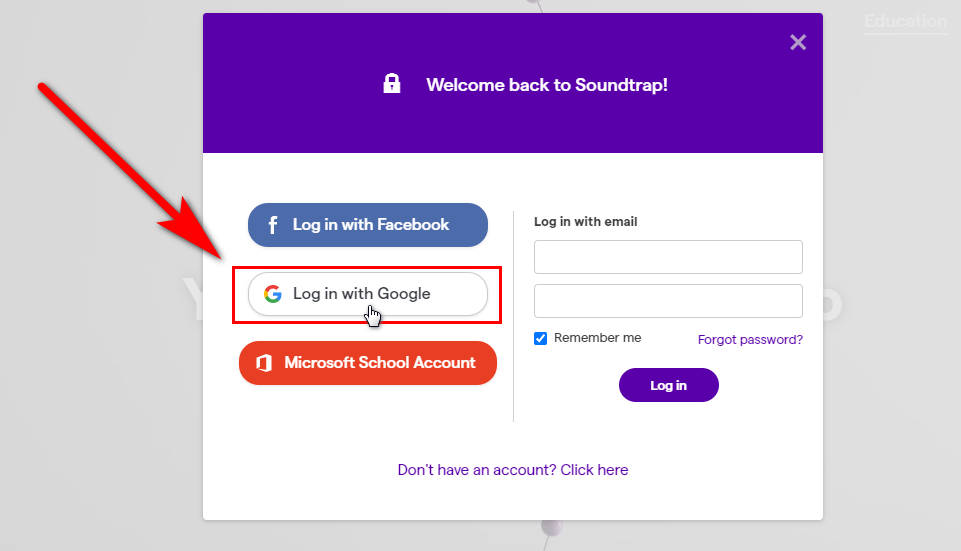Open the Forgot password? link
The height and width of the screenshot is (551, 961).
point(750,340)
